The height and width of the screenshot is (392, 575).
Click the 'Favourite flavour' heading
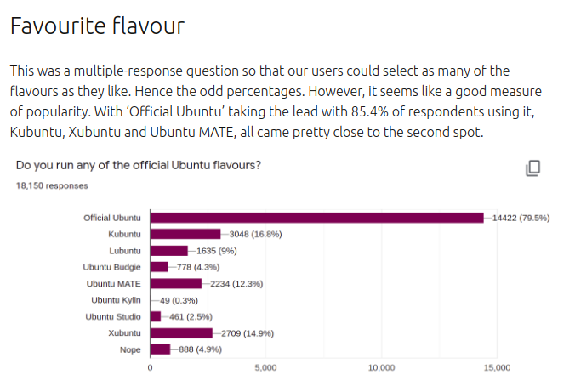click(x=97, y=26)
